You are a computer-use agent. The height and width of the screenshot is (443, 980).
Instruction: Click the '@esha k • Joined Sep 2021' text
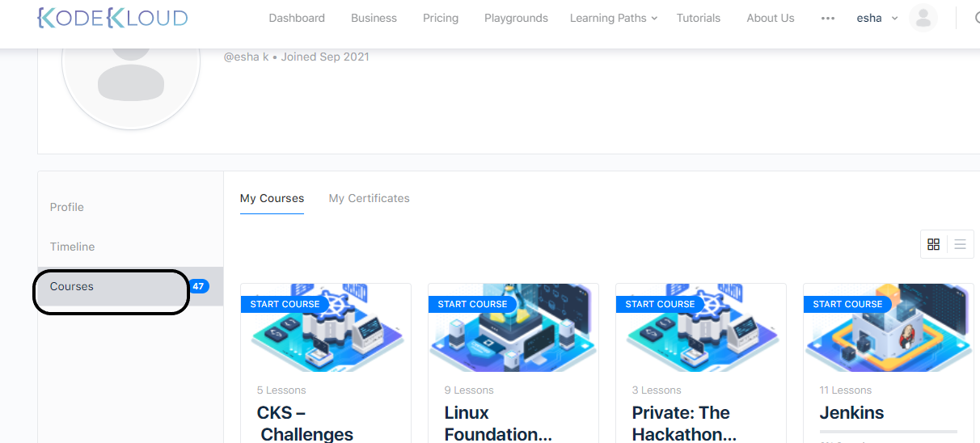(296, 57)
